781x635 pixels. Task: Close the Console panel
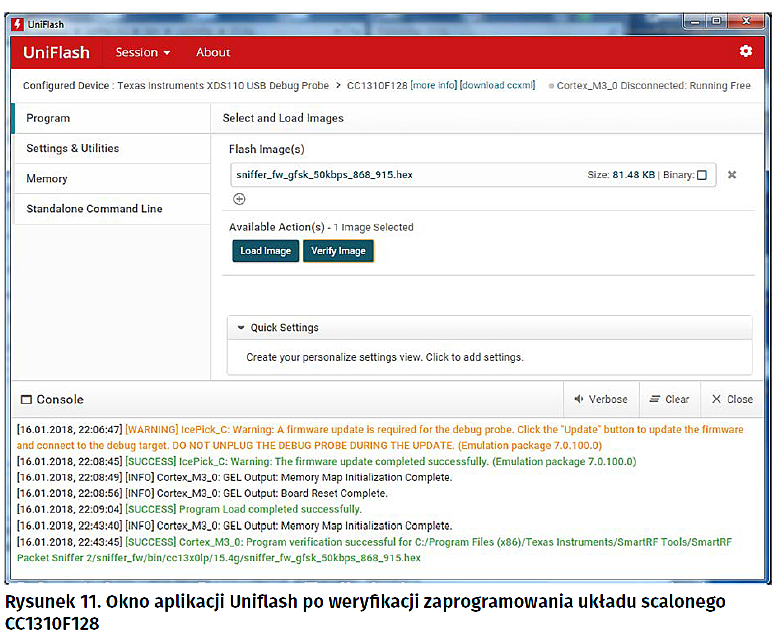[732, 399]
